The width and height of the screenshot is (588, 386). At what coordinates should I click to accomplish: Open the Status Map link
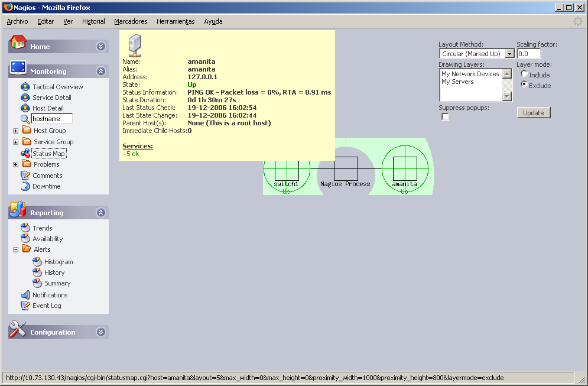point(48,154)
